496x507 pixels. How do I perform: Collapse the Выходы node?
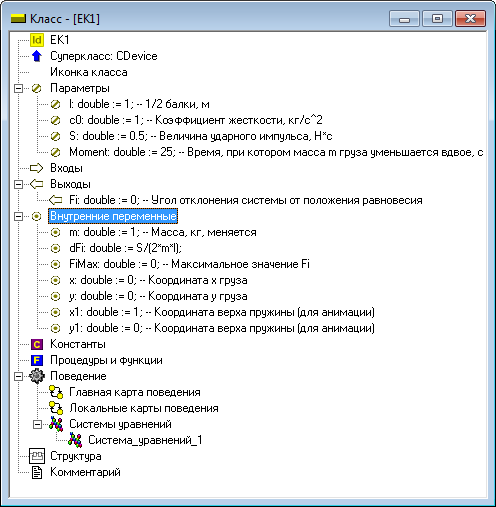(x=19, y=184)
